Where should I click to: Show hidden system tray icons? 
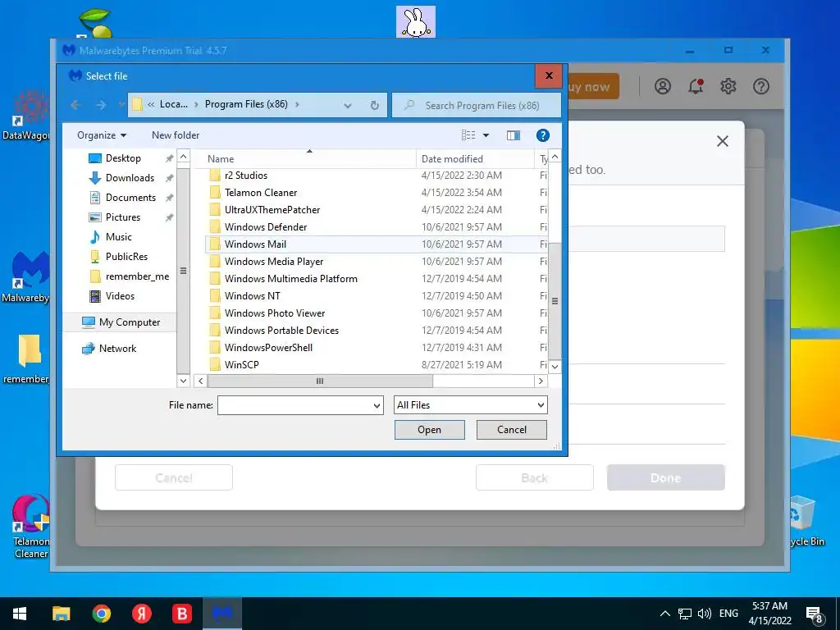(664, 614)
